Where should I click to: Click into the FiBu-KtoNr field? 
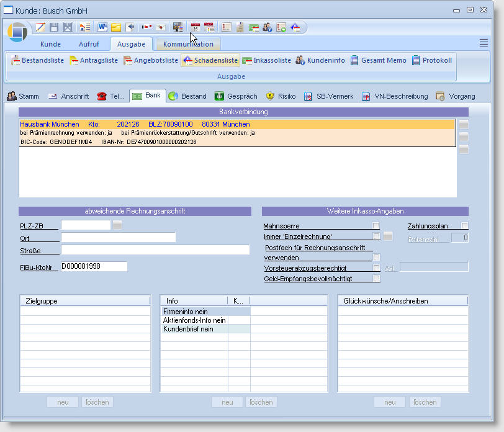coord(93,266)
